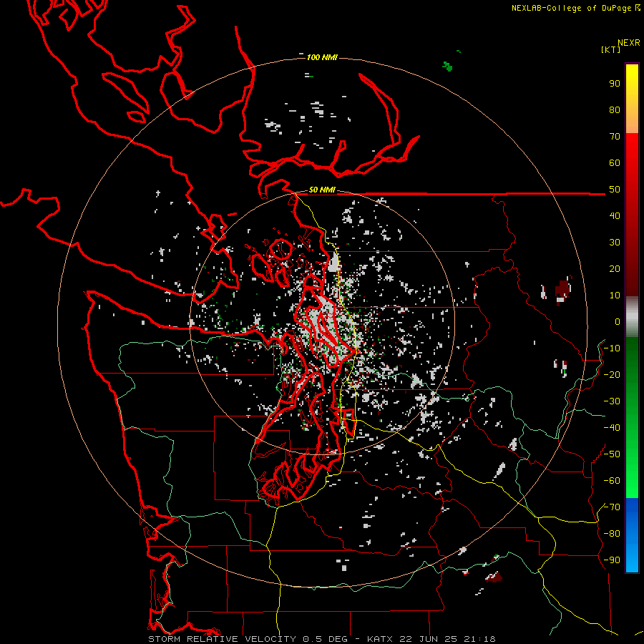This screenshot has width=644, height=644.
Task: Select the 50 NMI range ring label
Action: 322,190
